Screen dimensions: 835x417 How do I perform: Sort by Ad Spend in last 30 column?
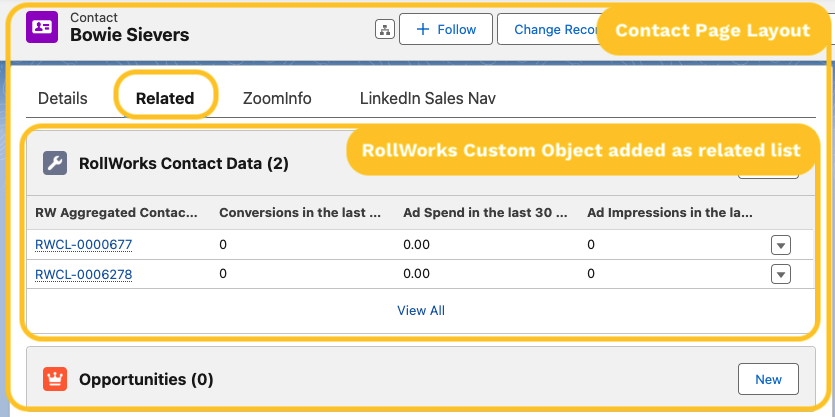485,212
